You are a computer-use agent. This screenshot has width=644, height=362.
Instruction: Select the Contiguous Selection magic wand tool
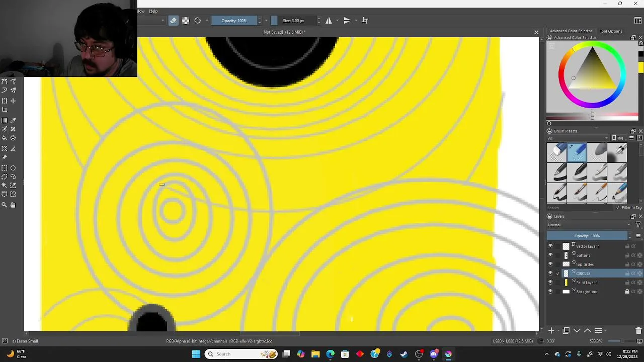[x=5, y=186]
